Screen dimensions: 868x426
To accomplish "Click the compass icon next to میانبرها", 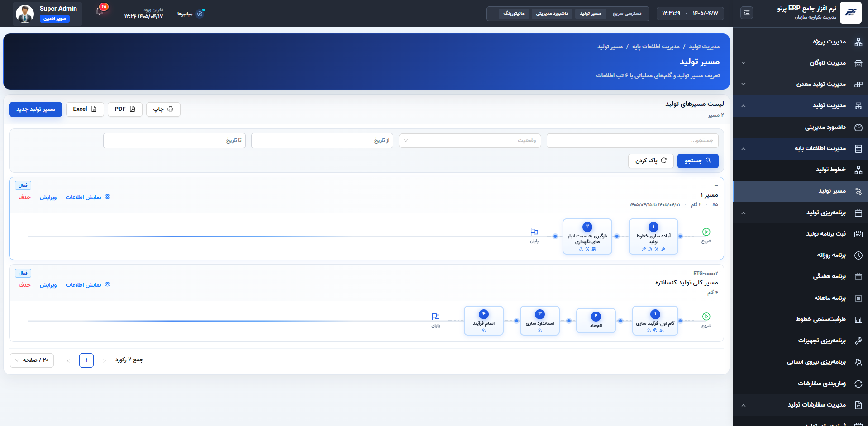I will pyautogui.click(x=200, y=14).
